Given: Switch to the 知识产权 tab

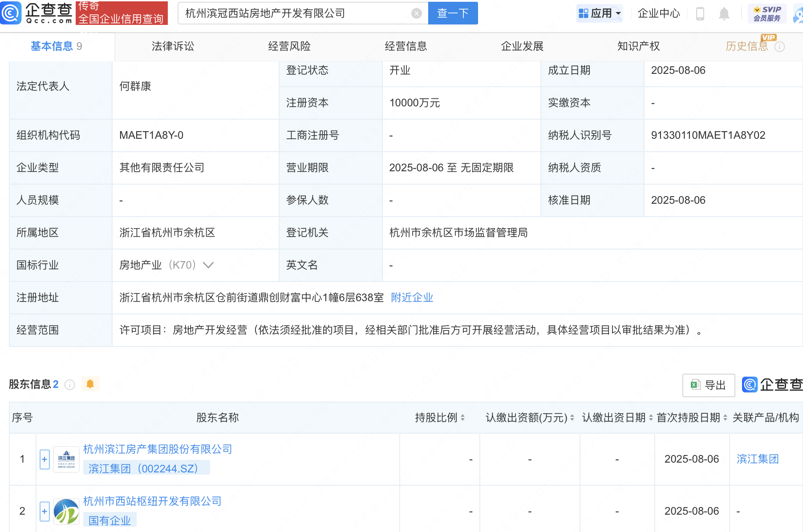Looking at the screenshot, I should coord(639,46).
